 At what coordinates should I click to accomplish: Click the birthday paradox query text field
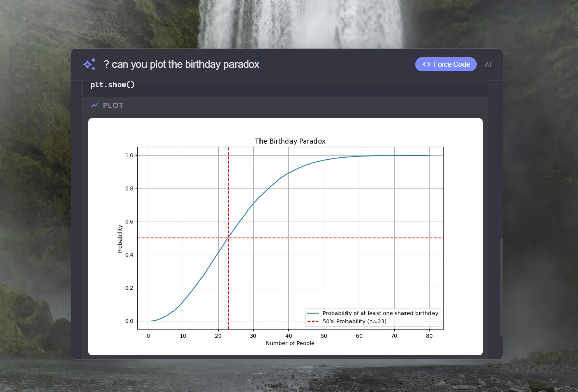[255, 64]
